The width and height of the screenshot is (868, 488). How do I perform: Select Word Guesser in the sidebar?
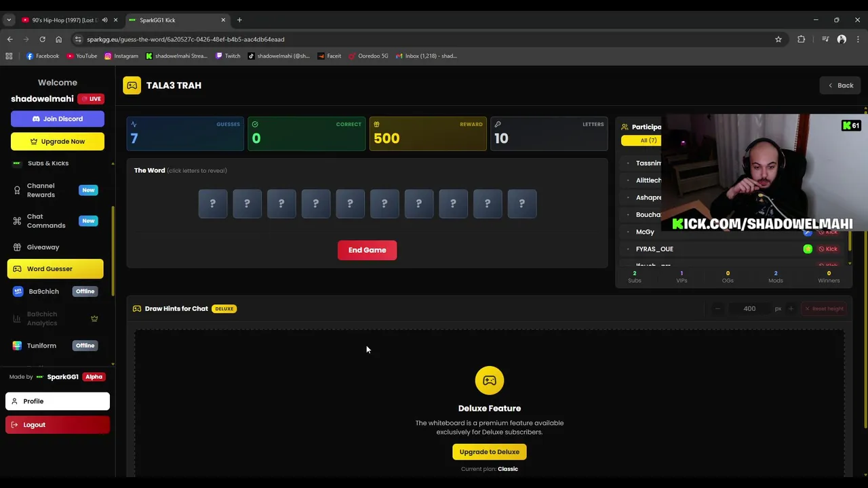(56, 269)
